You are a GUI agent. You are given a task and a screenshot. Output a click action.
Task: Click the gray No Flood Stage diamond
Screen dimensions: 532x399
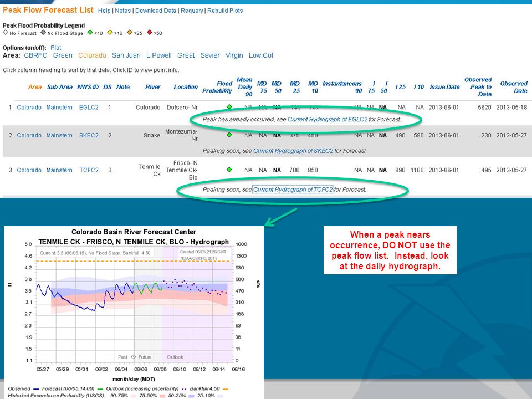[x=43, y=33]
